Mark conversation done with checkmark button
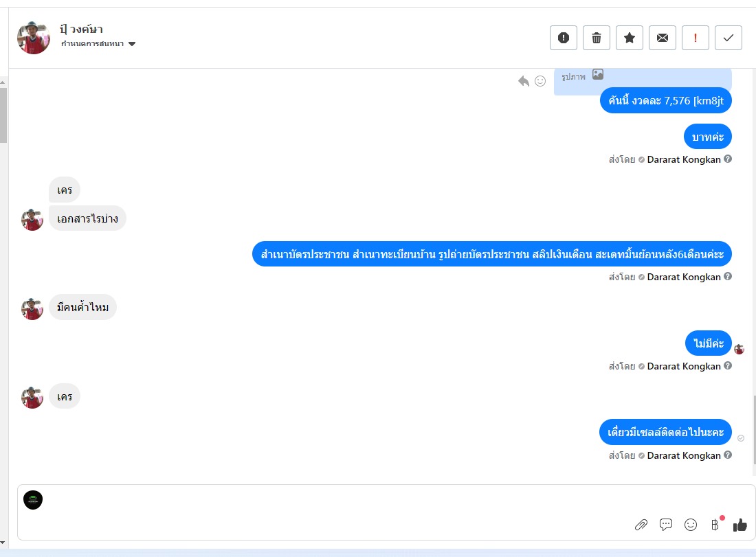Screen dimensions: 756x557 728,38
